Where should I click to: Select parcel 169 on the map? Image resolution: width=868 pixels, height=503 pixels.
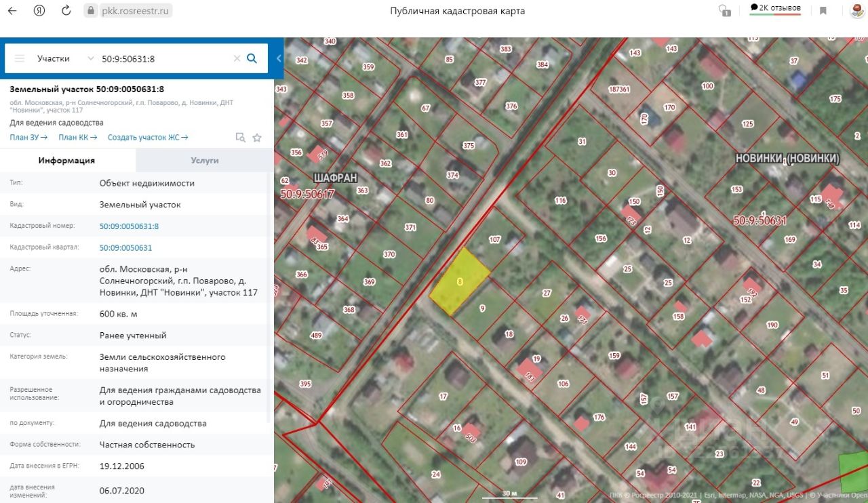[789, 239]
